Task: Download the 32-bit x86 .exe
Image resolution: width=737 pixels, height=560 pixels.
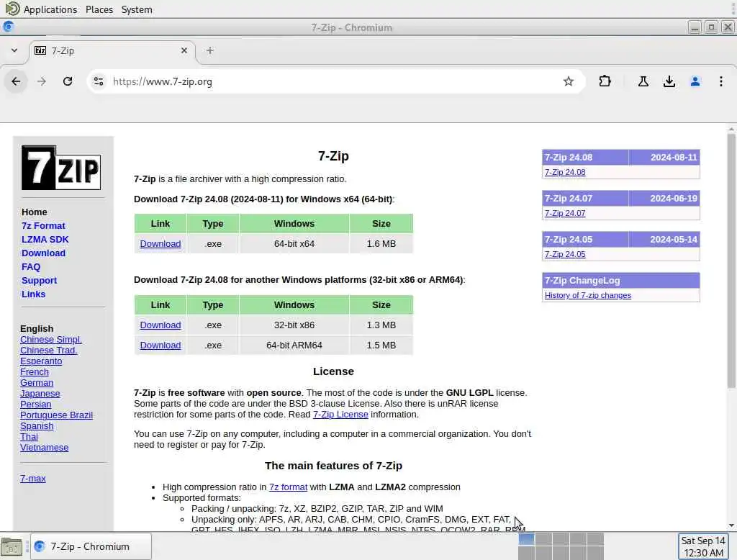Action: pos(160,325)
